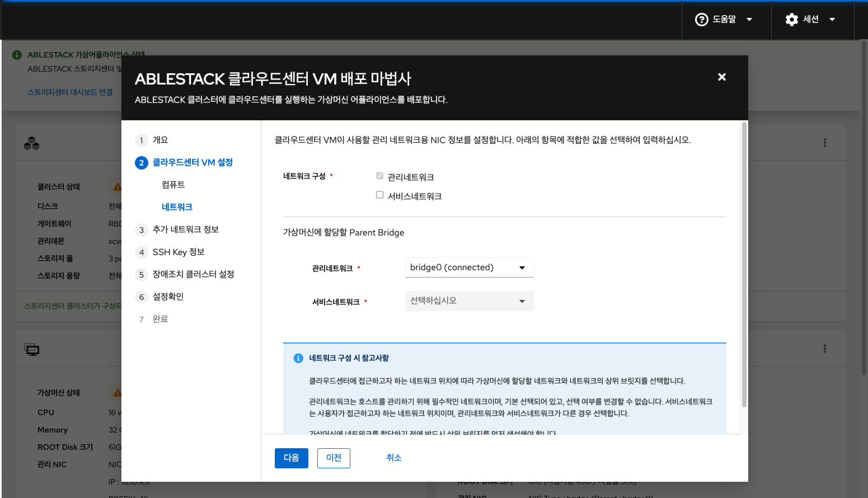
Task: Open the kebab menu on the VM card
Action: (x=824, y=348)
